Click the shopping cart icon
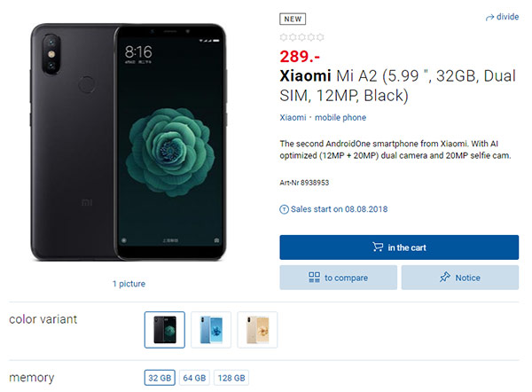The image size is (532, 392). [378, 247]
